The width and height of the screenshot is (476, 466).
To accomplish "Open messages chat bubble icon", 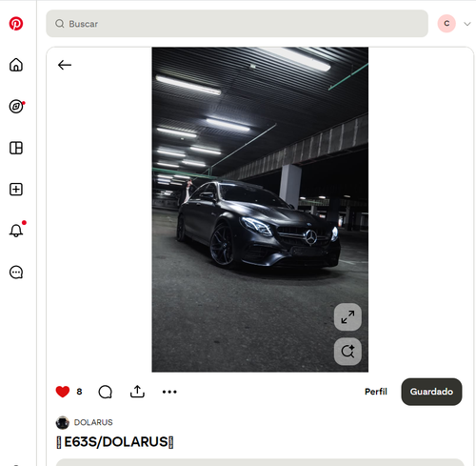I will (16, 273).
